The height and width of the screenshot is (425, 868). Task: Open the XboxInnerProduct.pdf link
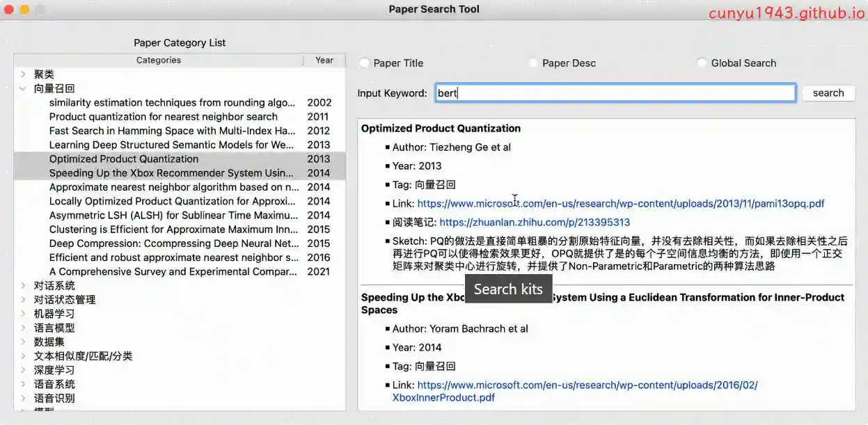[443, 398]
